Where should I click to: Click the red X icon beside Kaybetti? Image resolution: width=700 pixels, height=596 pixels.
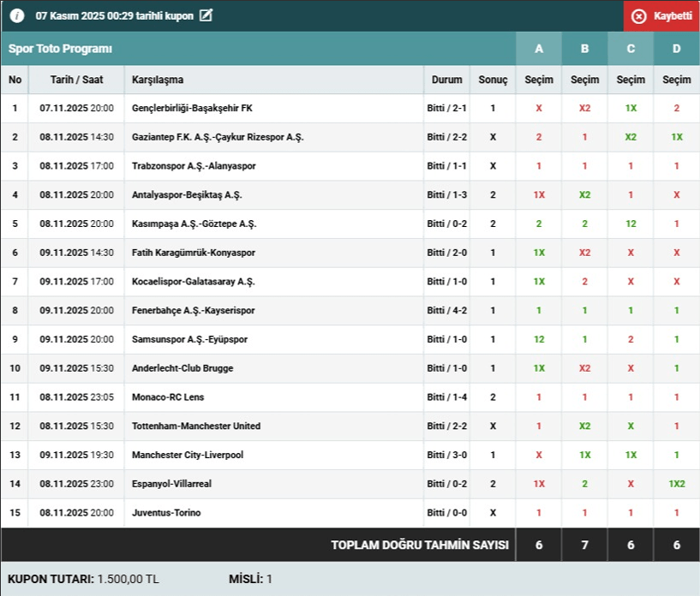click(x=638, y=16)
